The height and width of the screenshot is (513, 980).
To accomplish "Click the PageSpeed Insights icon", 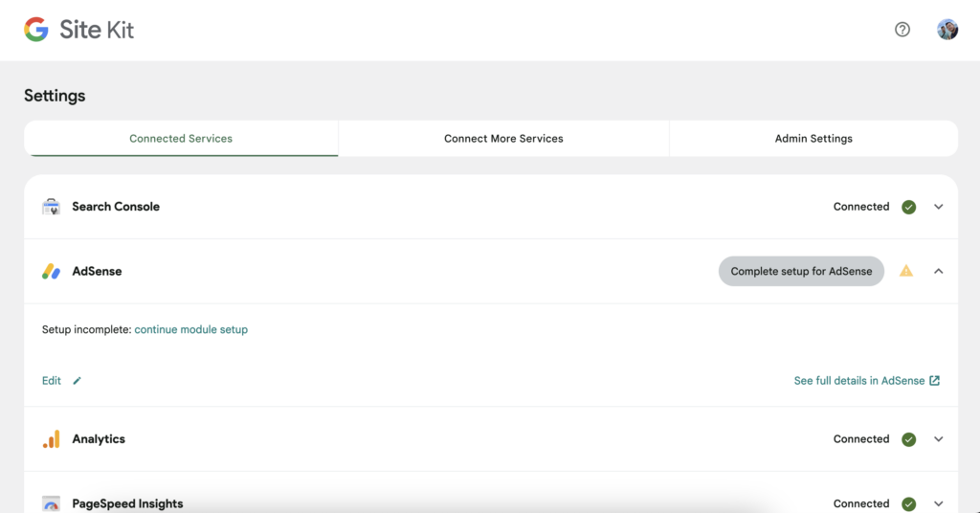I will coord(51,503).
